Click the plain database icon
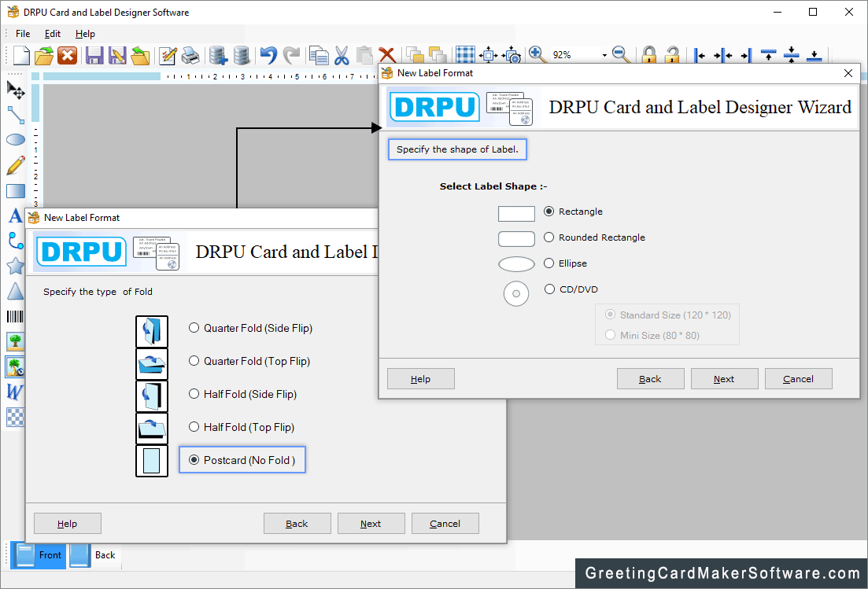868x589 pixels. (241, 55)
